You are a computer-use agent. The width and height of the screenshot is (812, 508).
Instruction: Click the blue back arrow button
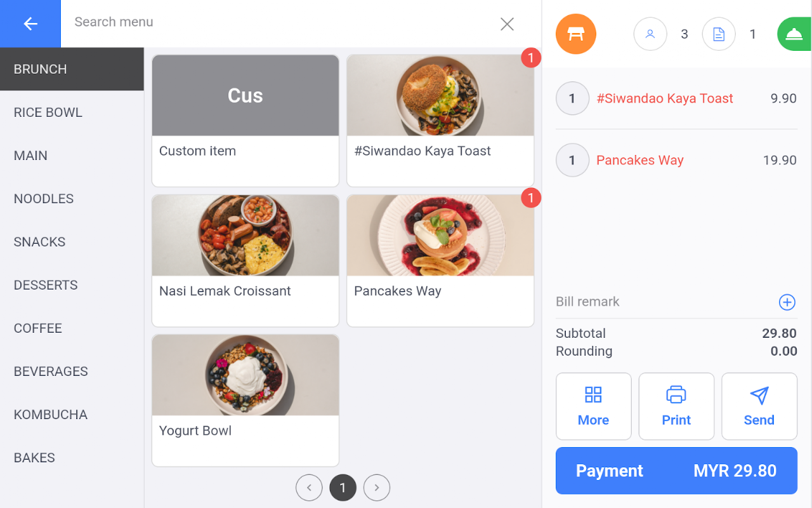30,23
